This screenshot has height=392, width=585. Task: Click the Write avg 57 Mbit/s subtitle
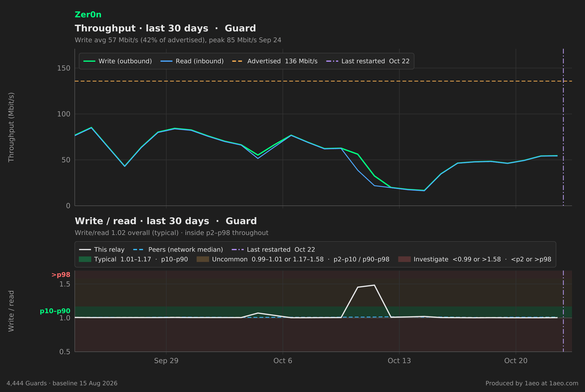(x=178, y=40)
